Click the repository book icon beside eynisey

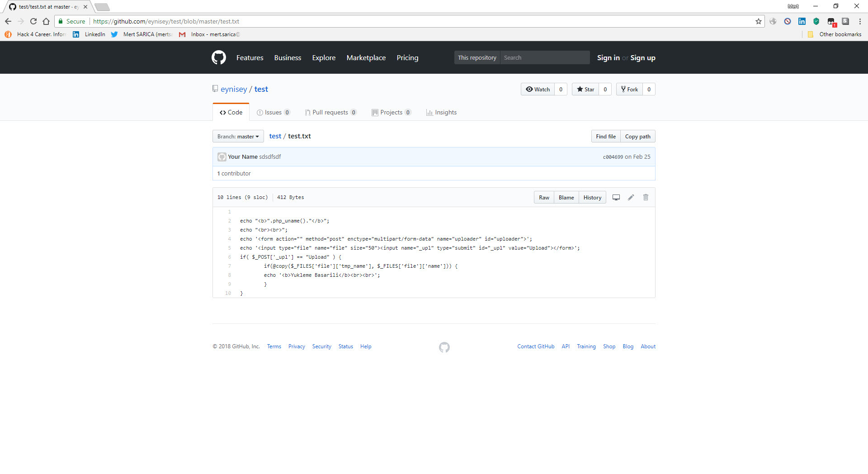[215, 89]
